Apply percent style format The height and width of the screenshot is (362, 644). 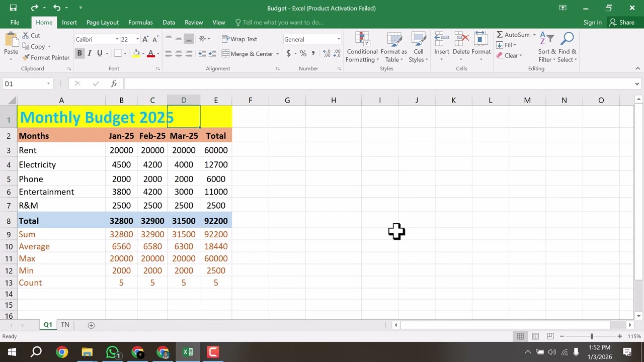coord(303,53)
